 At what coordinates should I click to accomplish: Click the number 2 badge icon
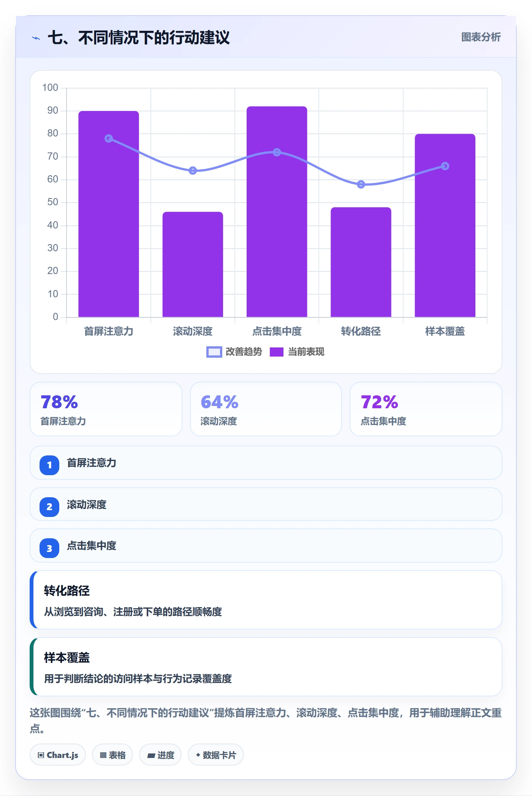pyautogui.click(x=49, y=507)
